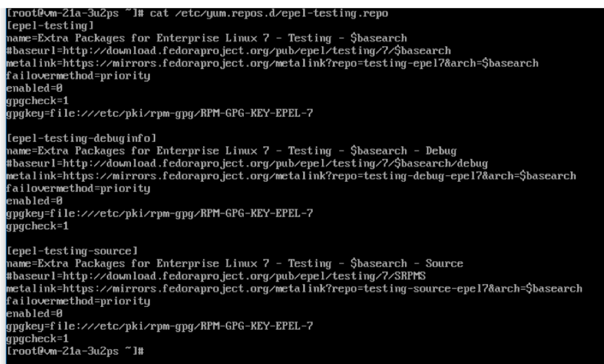Click the #baseurl ending in SRPMS
Image resolution: width=604 pixels, height=364 pixels.
[x=216, y=276]
